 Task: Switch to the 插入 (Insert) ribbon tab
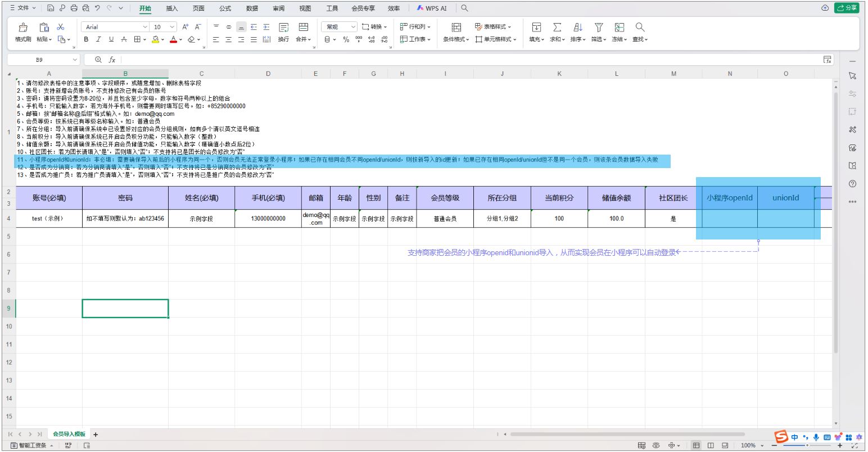172,8
